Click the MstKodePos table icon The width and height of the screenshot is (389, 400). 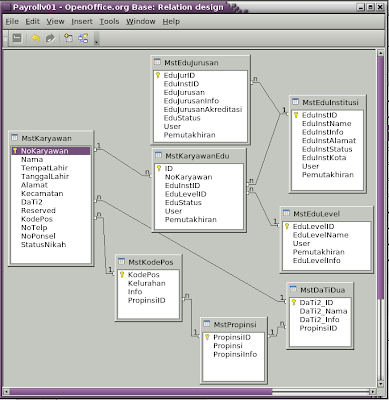[x=122, y=261]
